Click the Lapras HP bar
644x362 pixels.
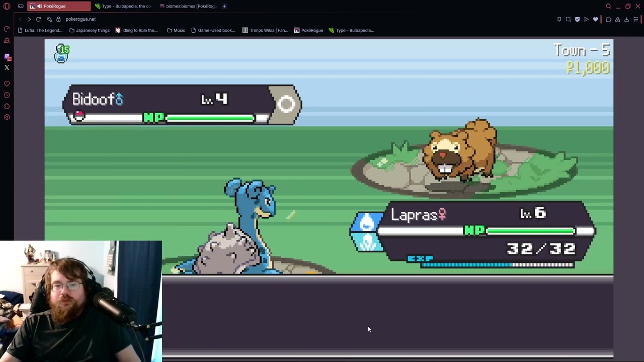point(531,231)
